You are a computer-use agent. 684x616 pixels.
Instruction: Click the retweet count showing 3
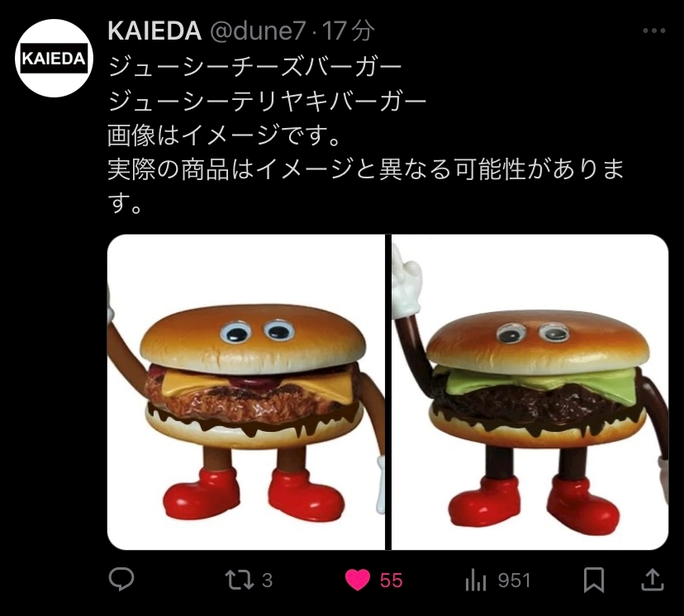point(267,580)
